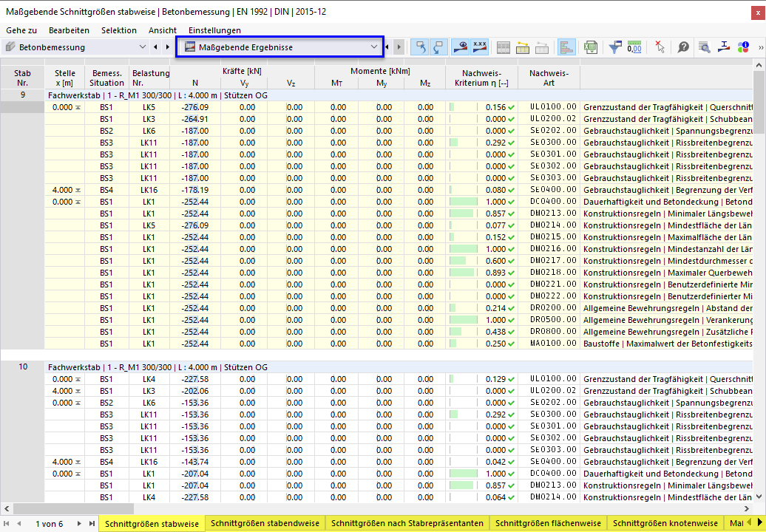
Task: Click the Nachweis-Kriterium η column header
Action: [x=481, y=78]
